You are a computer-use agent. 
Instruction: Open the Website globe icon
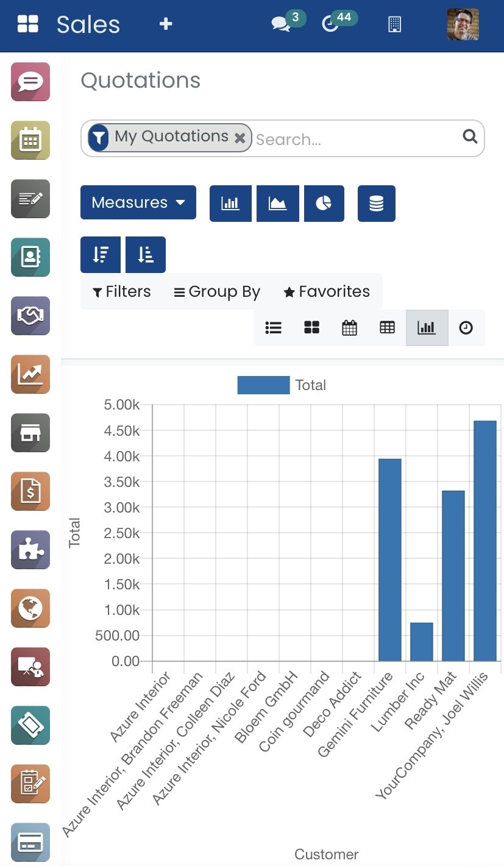(30, 608)
